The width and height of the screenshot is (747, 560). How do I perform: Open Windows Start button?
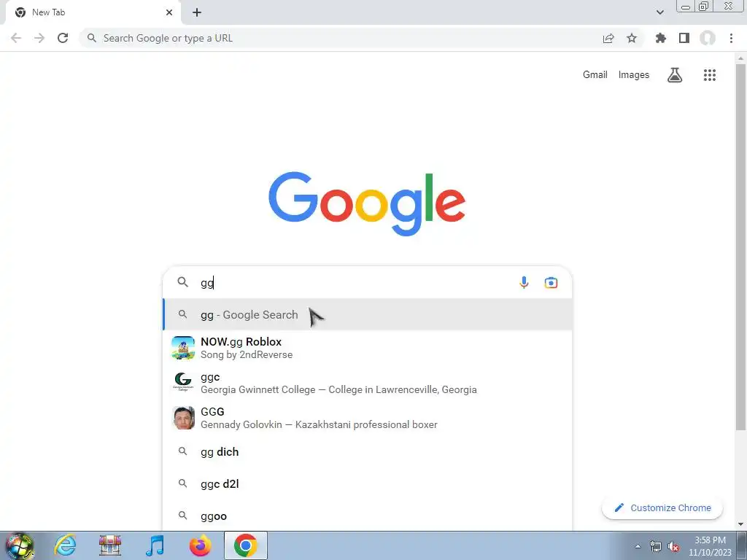point(19,545)
